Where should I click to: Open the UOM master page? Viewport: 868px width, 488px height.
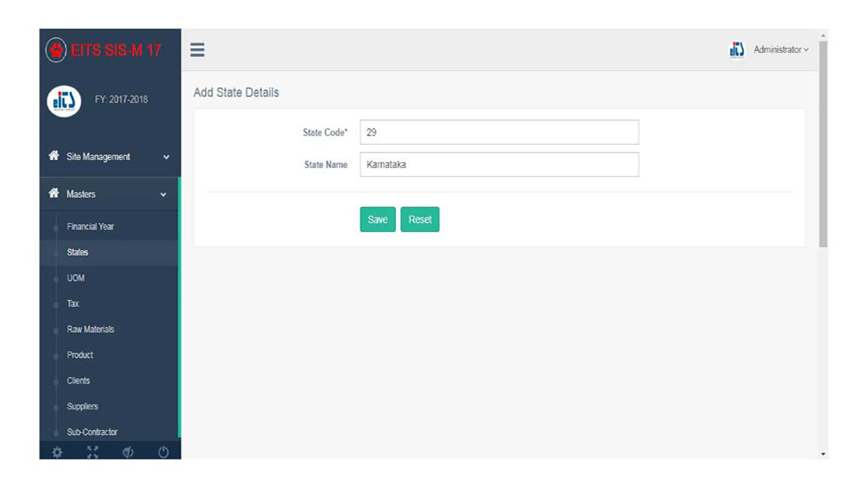point(75,278)
